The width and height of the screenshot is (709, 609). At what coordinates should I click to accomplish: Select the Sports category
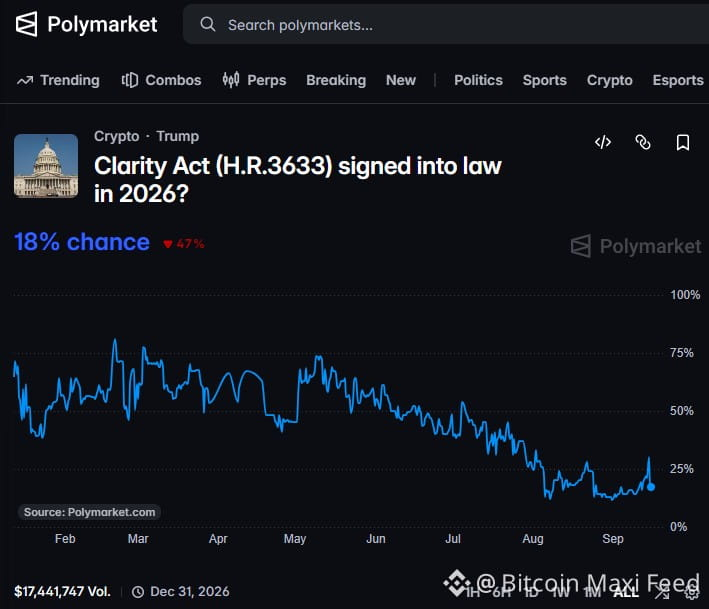[544, 80]
